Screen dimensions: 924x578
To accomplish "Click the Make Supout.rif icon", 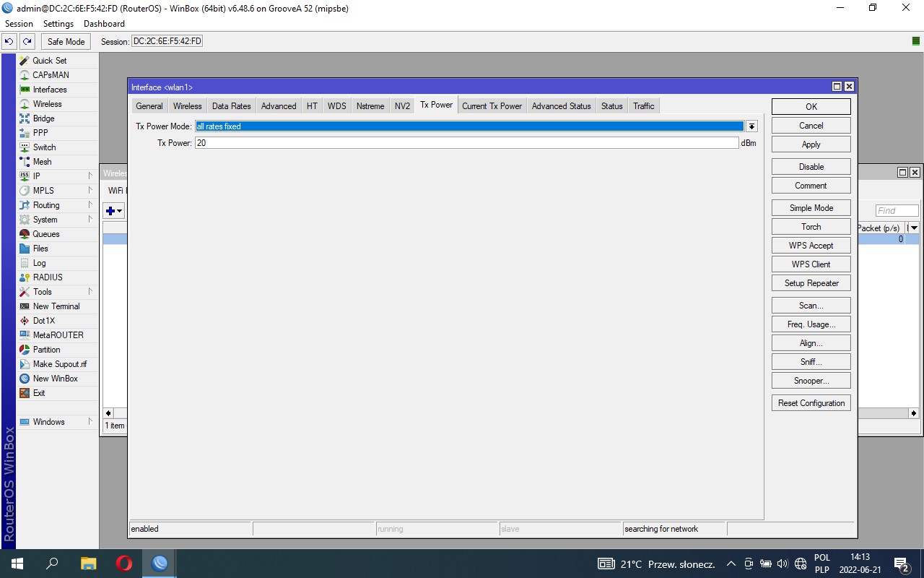I will [25, 364].
